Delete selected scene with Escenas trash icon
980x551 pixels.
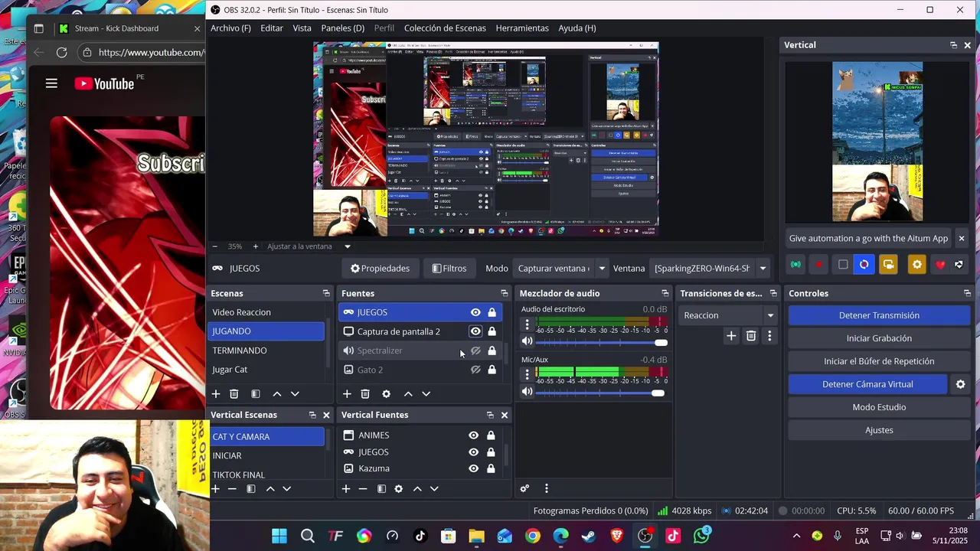pos(234,394)
